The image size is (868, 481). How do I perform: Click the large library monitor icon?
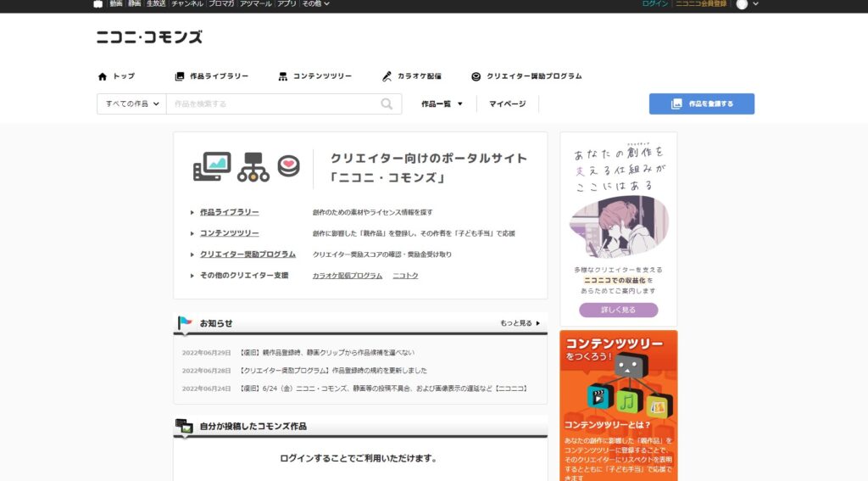click(213, 166)
